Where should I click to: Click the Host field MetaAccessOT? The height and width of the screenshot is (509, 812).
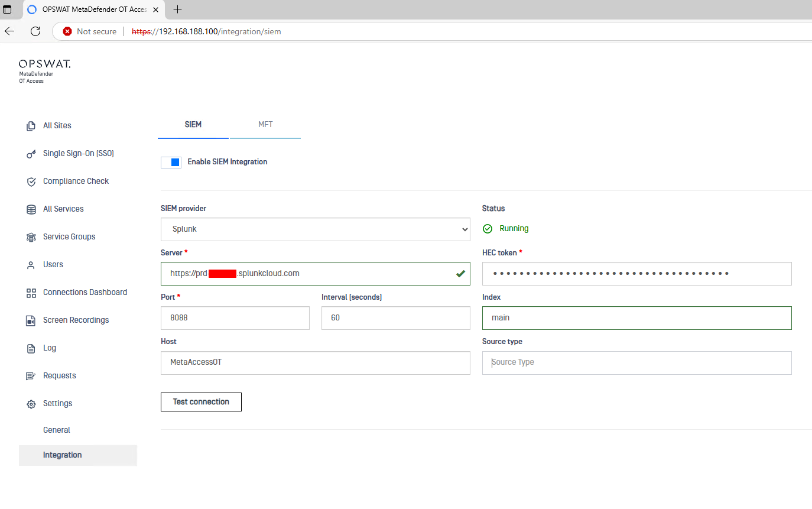316,362
